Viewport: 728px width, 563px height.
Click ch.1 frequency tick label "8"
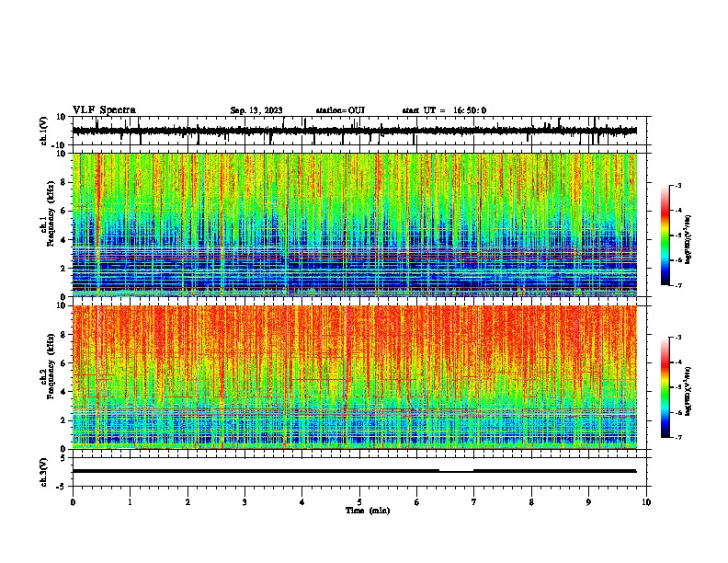pos(63,182)
